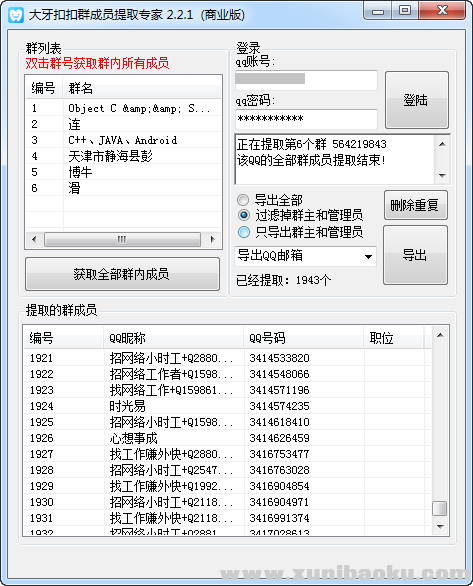Select the 过滤掉群主和管理员 radio option
The width and height of the screenshot is (473, 586).
pos(244,215)
